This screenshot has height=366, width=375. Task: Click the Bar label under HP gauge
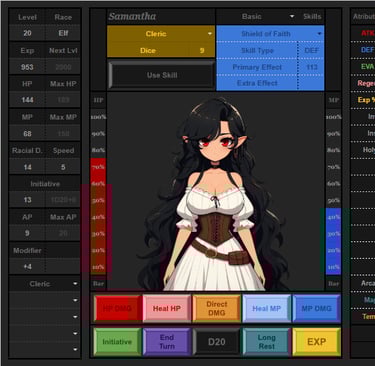(98, 284)
